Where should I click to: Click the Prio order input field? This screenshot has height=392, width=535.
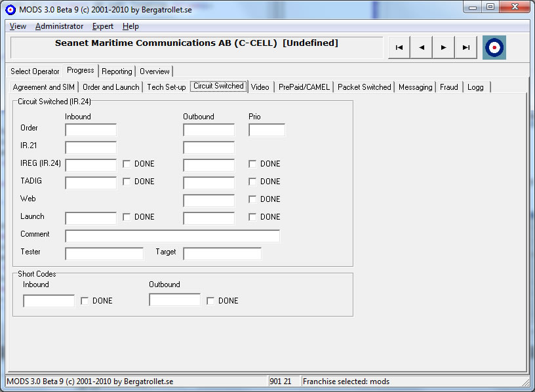(x=267, y=130)
